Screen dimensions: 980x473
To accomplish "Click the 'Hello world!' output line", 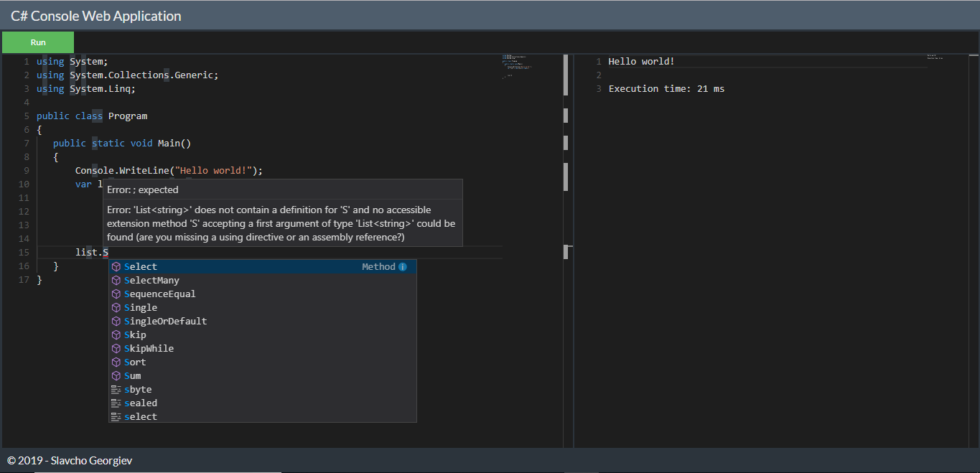I will coord(642,62).
